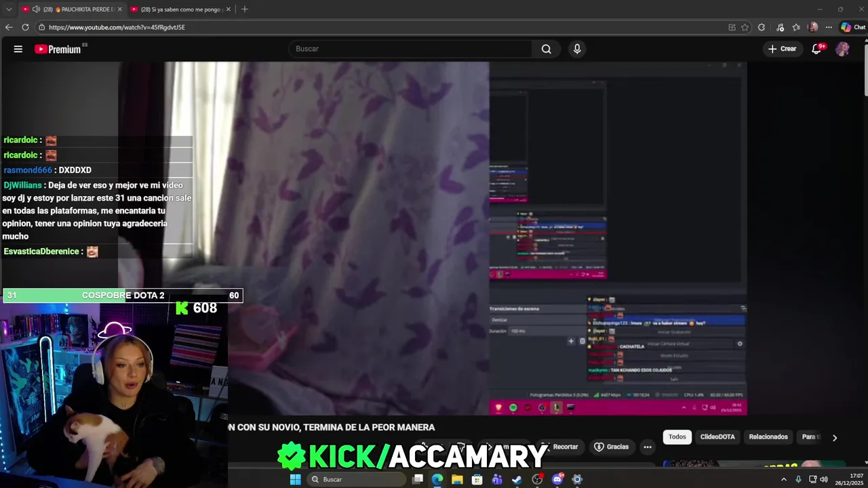Open Microsoft Teams from taskbar
The image size is (868, 488).
click(497, 479)
